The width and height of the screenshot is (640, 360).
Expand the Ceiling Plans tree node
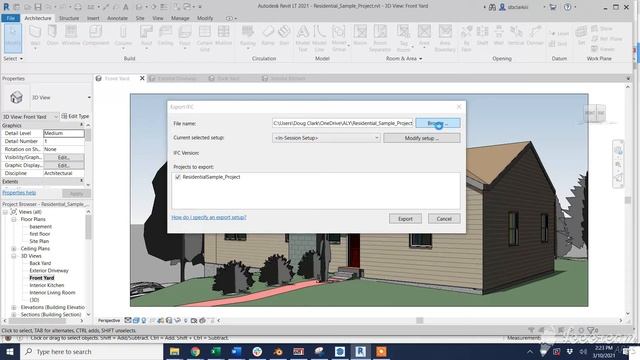click(14, 249)
